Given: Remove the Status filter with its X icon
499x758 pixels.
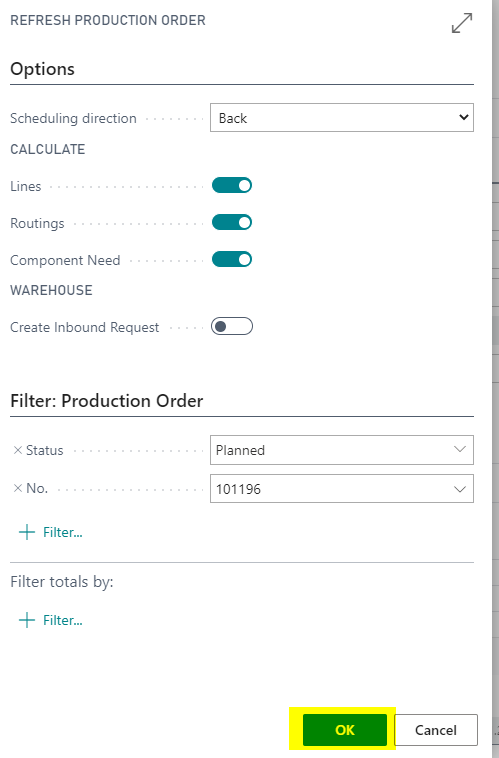Looking at the screenshot, I should [18, 451].
